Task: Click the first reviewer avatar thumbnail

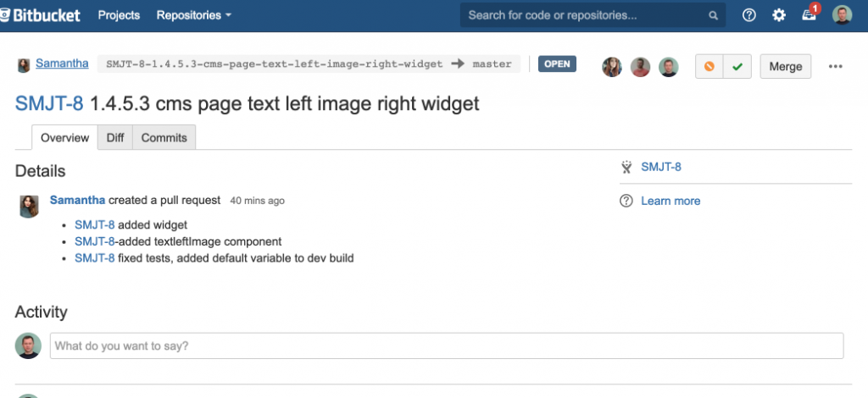Action: click(612, 67)
